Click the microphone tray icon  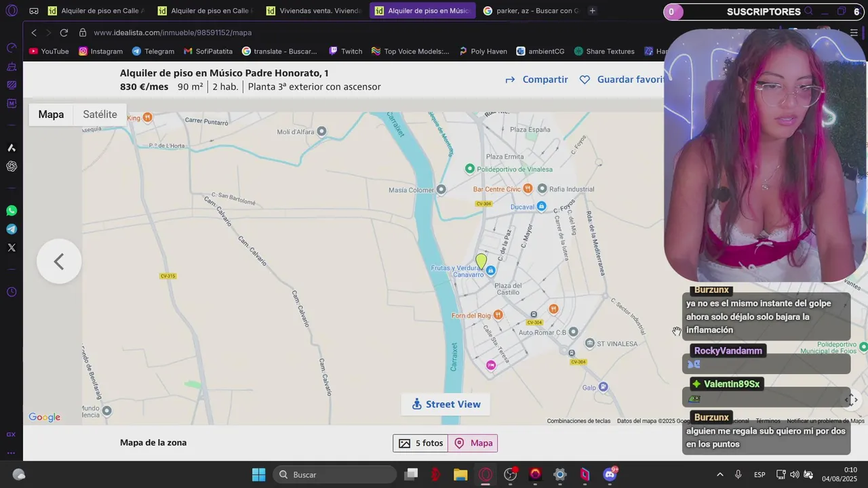pyautogui.click(x=738, y=474)
